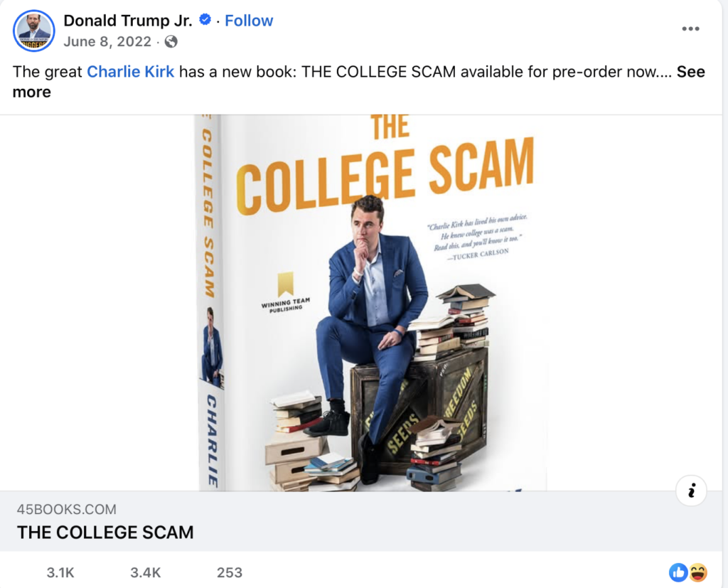Click the blue verified badge
Screen dimensions: 728x588
(205, 21)
